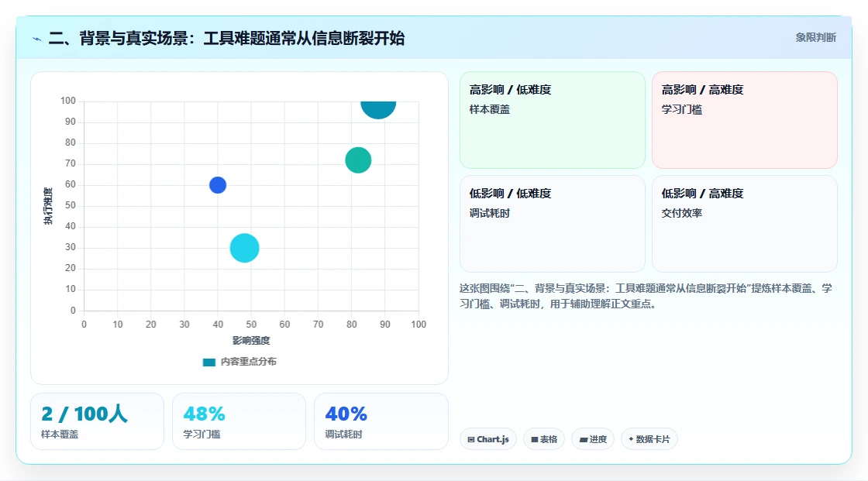
Task: Click the Chart.js tag chip
Action: (x=488, y=439)
